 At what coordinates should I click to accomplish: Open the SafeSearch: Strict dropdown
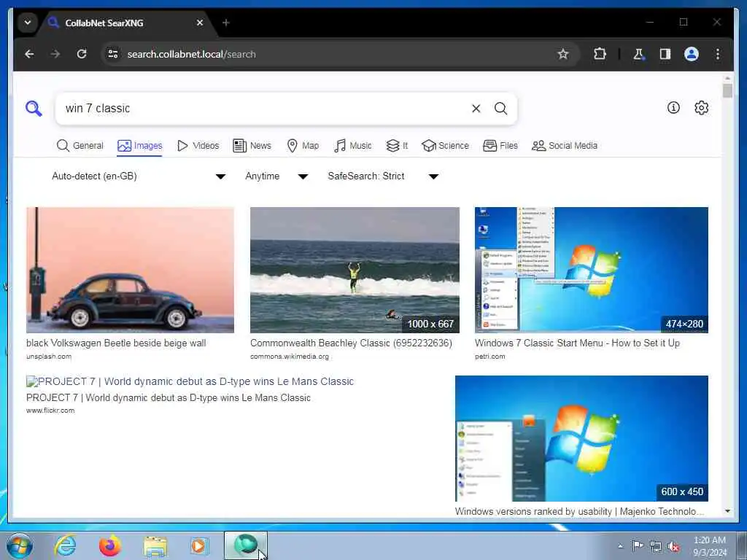point(383,176)
